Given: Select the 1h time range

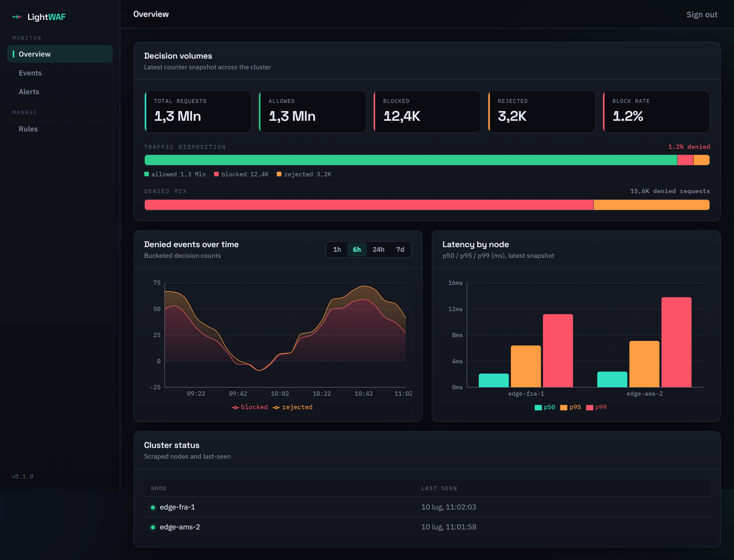Looking at the screenshot, I should click(x=337, y=249).
